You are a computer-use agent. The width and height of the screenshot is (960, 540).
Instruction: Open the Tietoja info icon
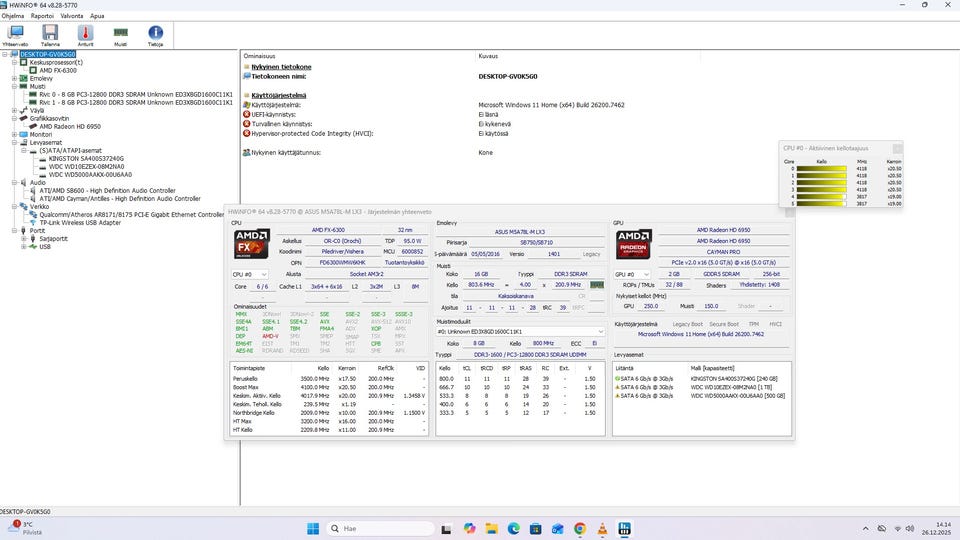point(155,35)
